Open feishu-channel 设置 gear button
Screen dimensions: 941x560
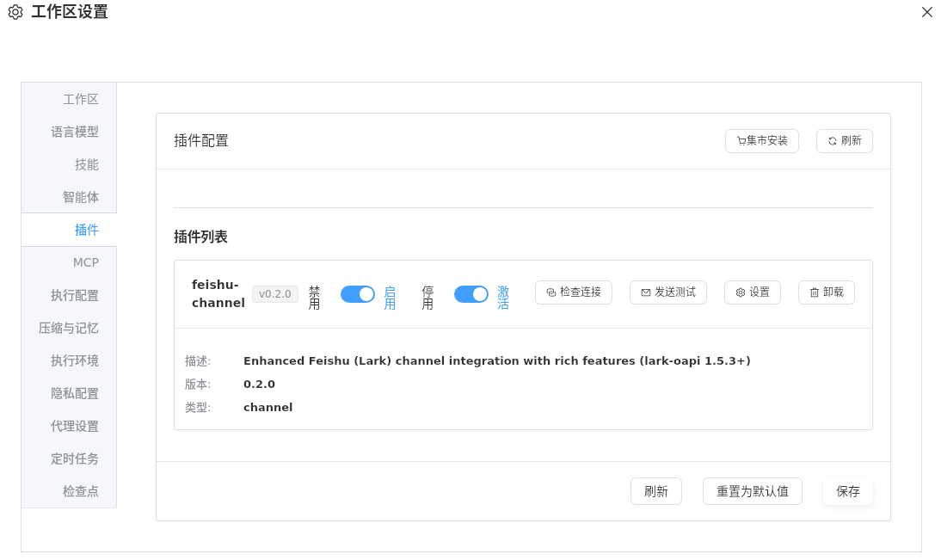click(x=752, y=292)
